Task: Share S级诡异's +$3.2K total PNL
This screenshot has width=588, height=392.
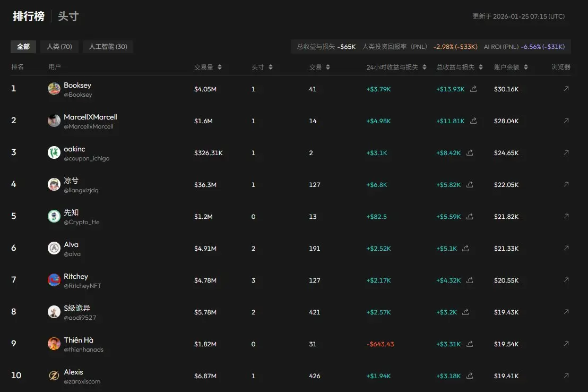Action: [x=465, y=312]
